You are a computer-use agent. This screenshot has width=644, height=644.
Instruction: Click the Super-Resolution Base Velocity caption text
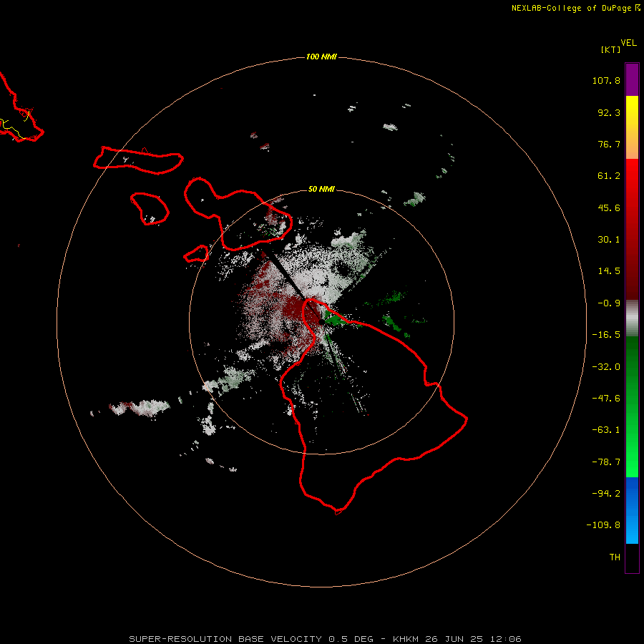click(325, 639)
